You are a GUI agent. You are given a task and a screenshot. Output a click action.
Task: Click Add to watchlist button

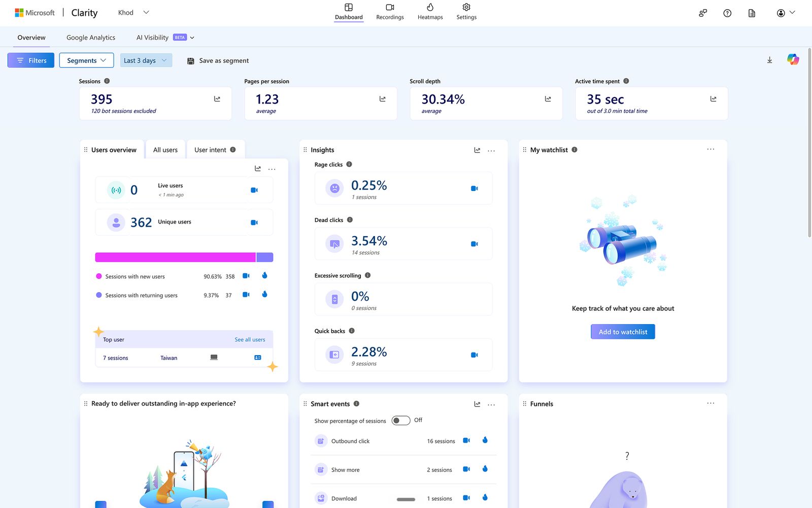(623, 332)
